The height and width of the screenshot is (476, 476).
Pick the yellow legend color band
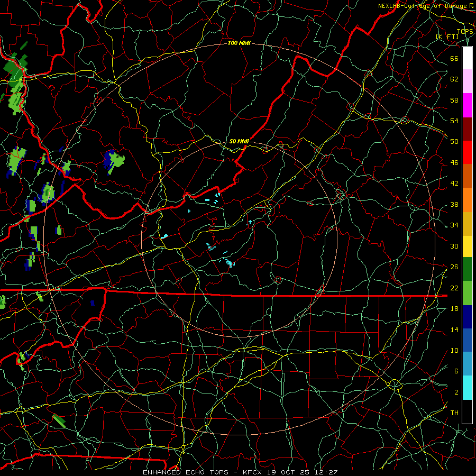point(467,246)
